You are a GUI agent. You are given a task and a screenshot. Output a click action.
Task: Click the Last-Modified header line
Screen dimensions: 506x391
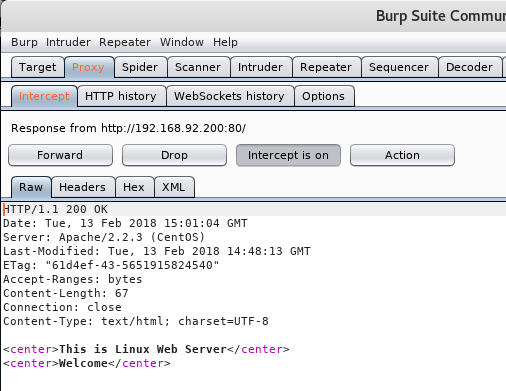tap(157, 251)
